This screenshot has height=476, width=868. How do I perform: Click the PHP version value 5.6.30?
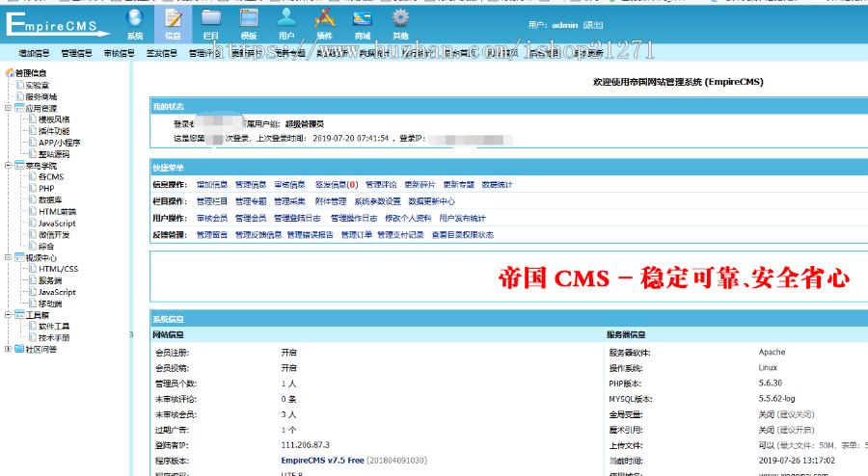click(771, 383)
